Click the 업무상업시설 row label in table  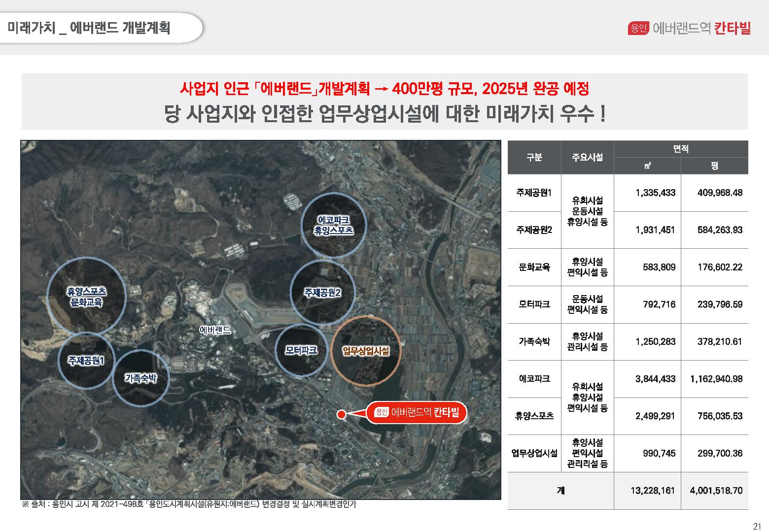coord(534,453)
